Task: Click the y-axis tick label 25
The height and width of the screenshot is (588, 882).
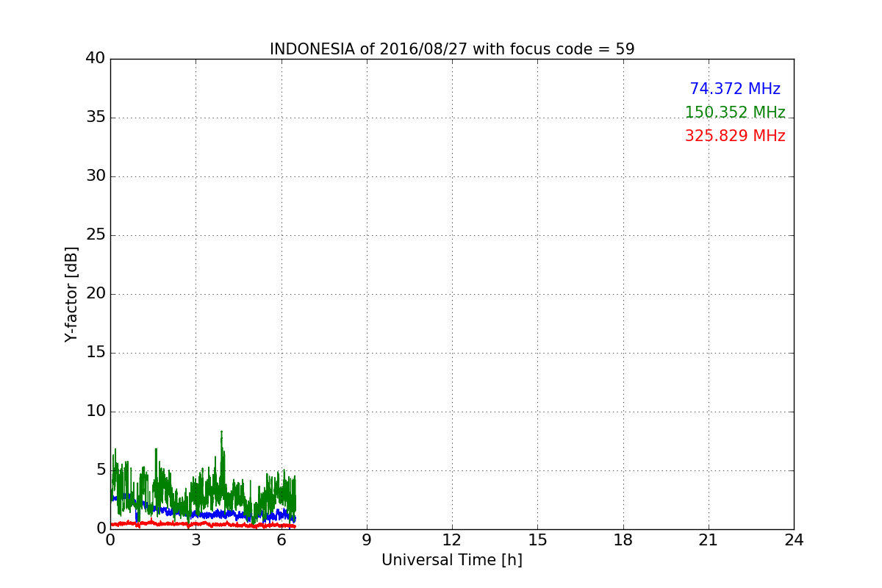Action: click(96, 235)
